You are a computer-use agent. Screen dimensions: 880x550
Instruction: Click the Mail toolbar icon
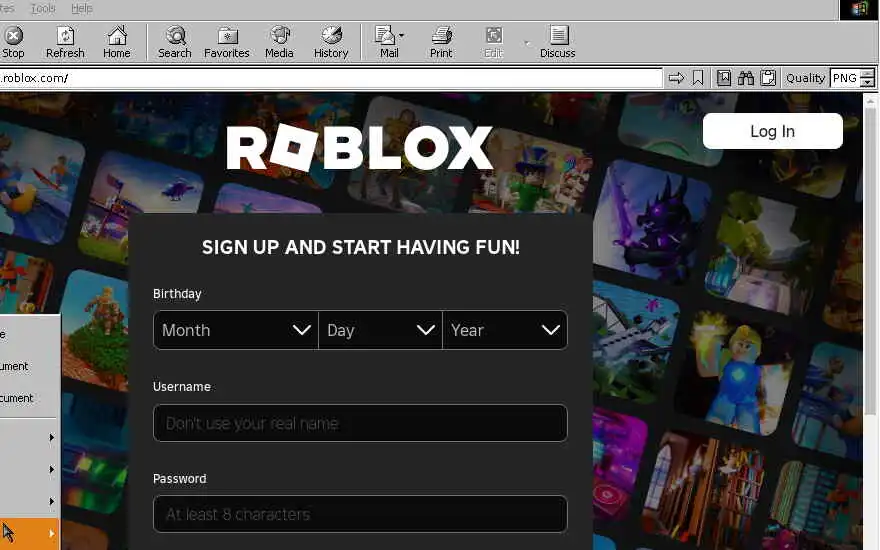[x=386, y=36]
